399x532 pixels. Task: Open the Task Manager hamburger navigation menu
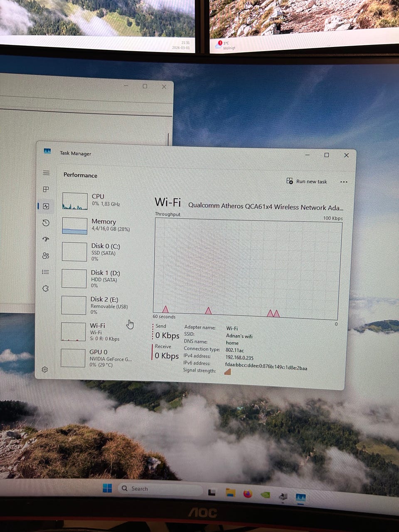[x=46, y=173]
